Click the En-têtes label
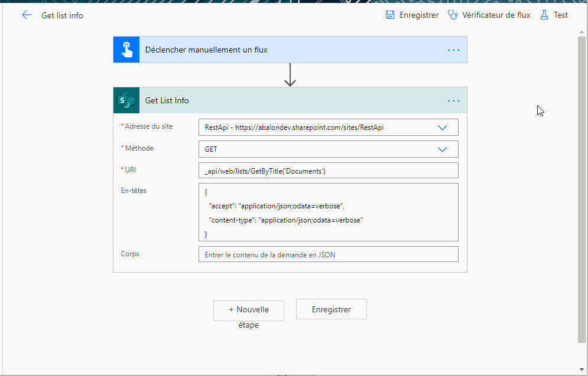 tap(134, 191)
